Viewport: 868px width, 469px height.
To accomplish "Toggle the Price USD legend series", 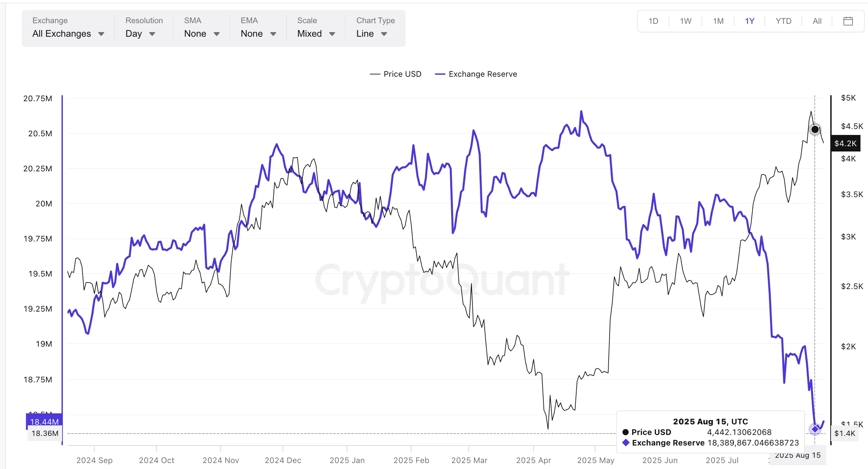I will point(396,74).
